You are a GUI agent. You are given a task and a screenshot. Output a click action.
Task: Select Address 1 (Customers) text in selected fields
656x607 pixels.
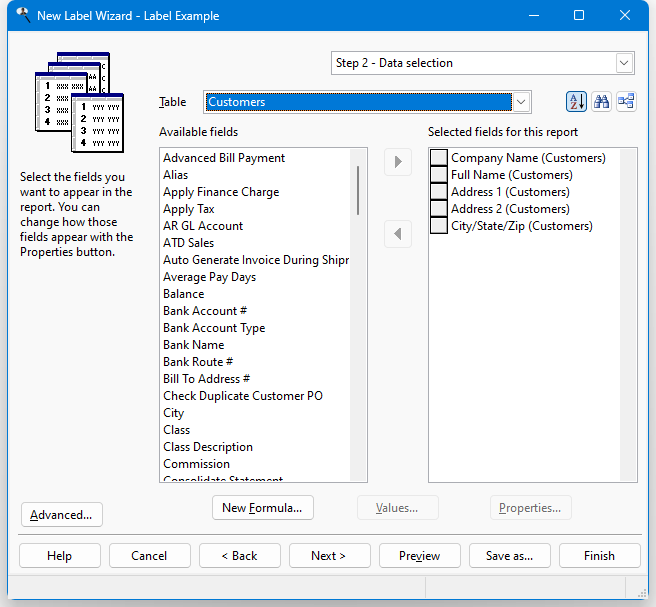click(510, 192)
